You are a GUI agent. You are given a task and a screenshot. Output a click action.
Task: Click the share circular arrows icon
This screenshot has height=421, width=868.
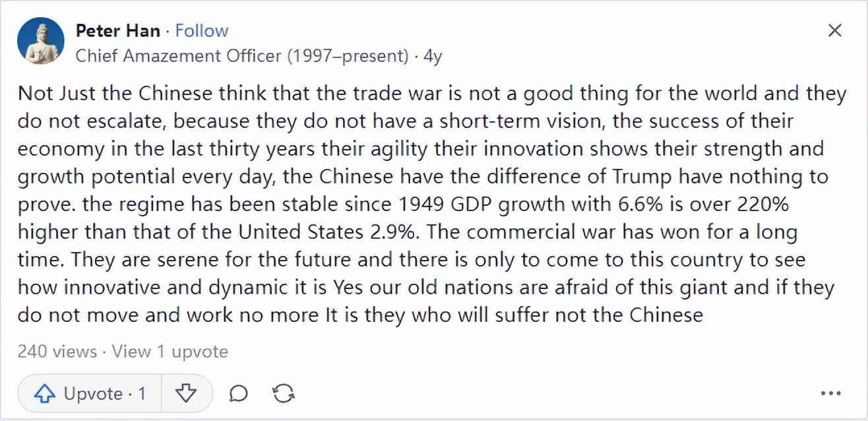point(283,394)
